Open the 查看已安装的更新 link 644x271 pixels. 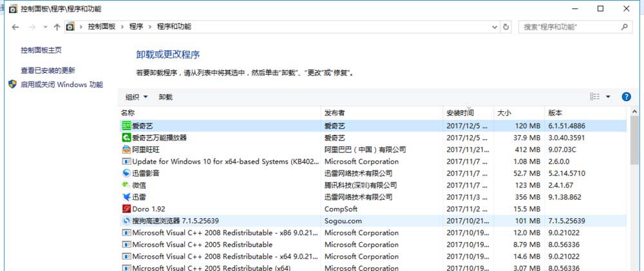(x=48, y=71)
